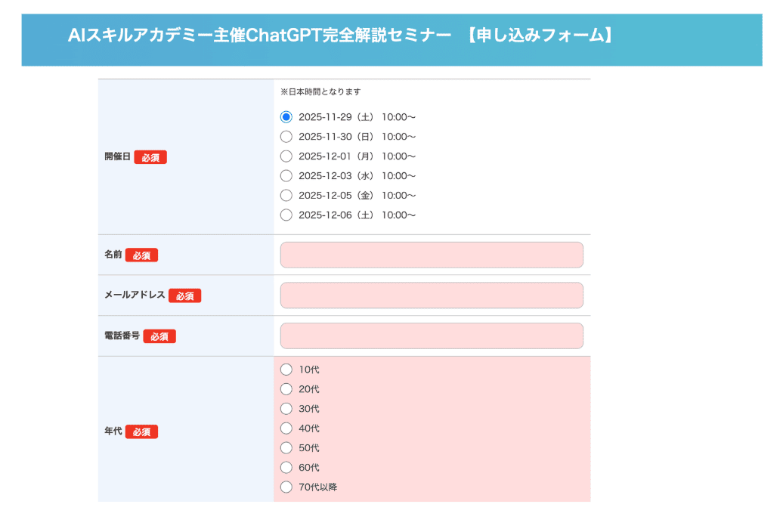Select the 10代 age group
783x532 pixels.
(x=286, y=370)
